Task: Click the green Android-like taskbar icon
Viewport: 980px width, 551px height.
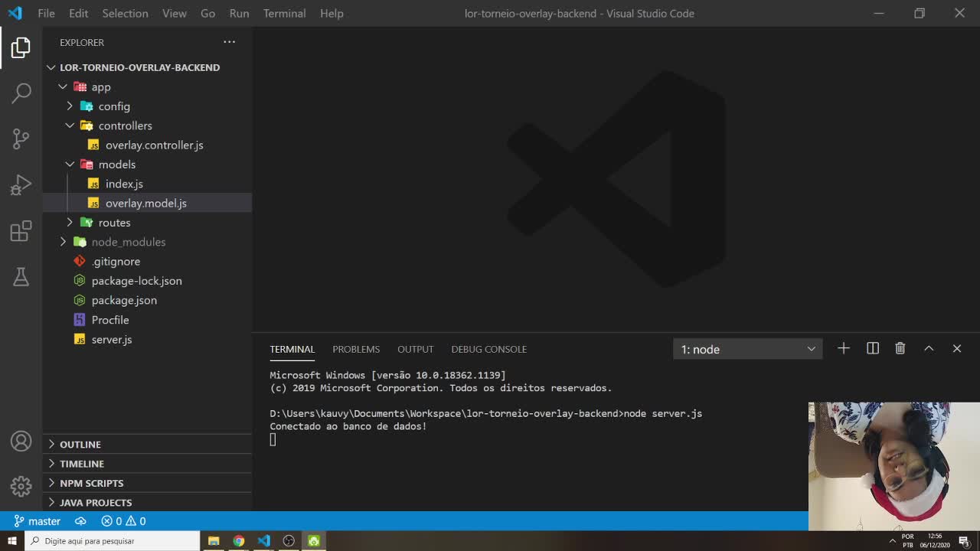Action: 314,541
